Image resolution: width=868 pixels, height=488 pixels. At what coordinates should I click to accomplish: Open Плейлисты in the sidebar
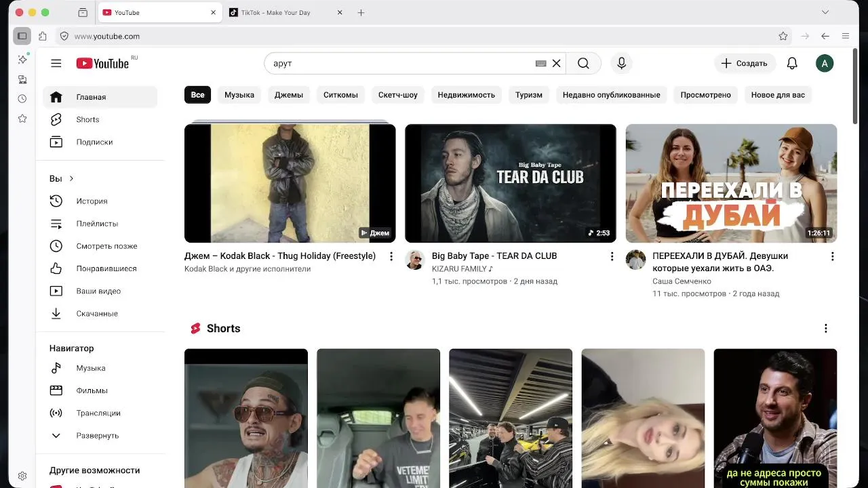(x=100, y=223)
